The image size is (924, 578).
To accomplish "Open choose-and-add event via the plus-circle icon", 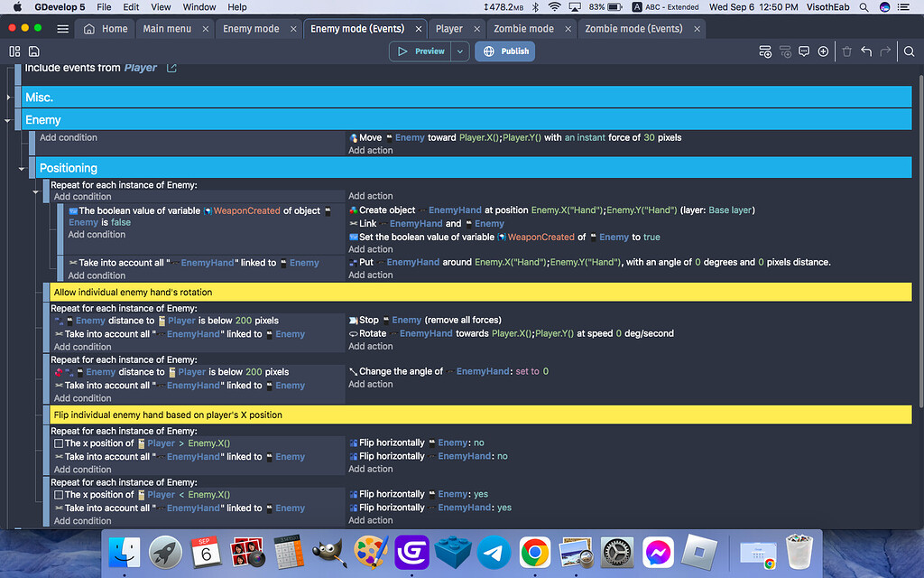I will click(x=823, y=51).
